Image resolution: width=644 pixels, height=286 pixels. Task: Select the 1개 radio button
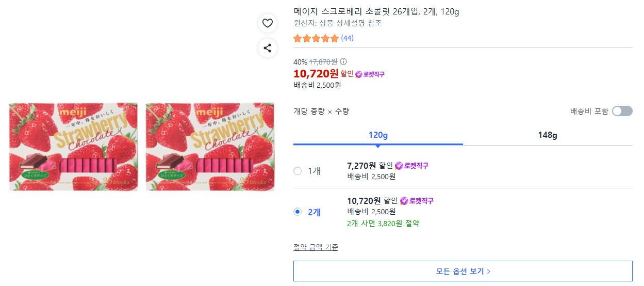point(298,171)
